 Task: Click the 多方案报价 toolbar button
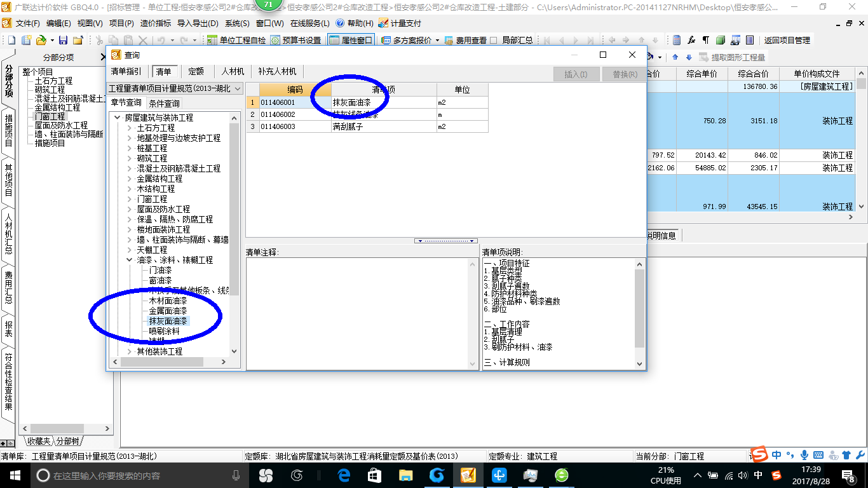click(407, 40)
